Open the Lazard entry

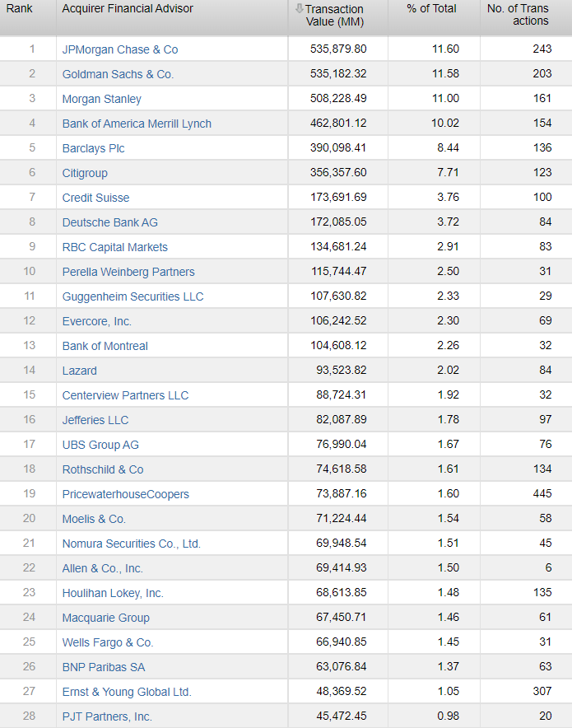point(79,371)
